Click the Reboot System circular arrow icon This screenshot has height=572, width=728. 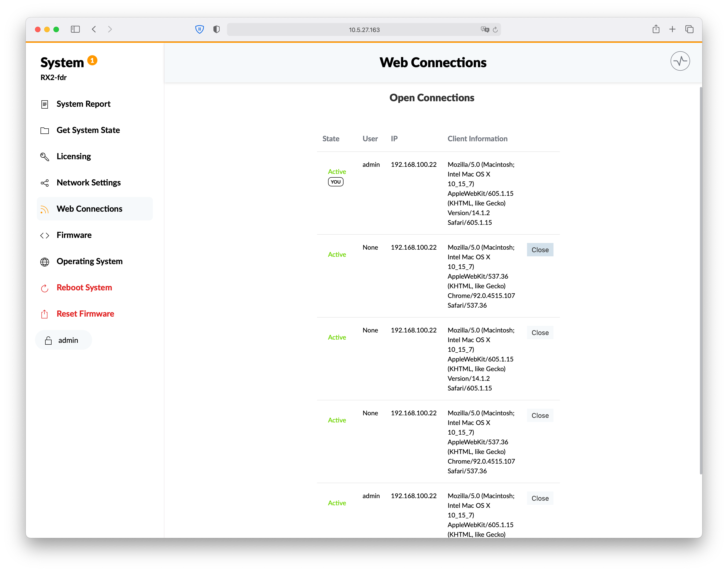[45, 288]
